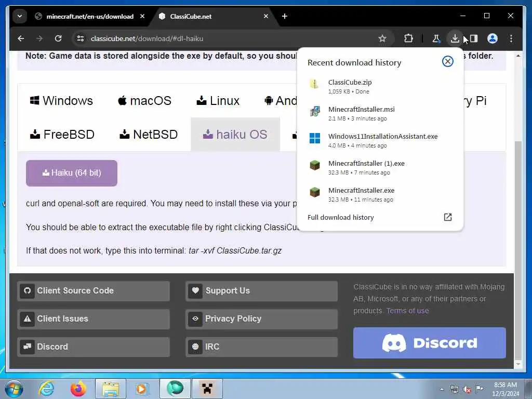Click the Terms of use link

tap(407, 311)
